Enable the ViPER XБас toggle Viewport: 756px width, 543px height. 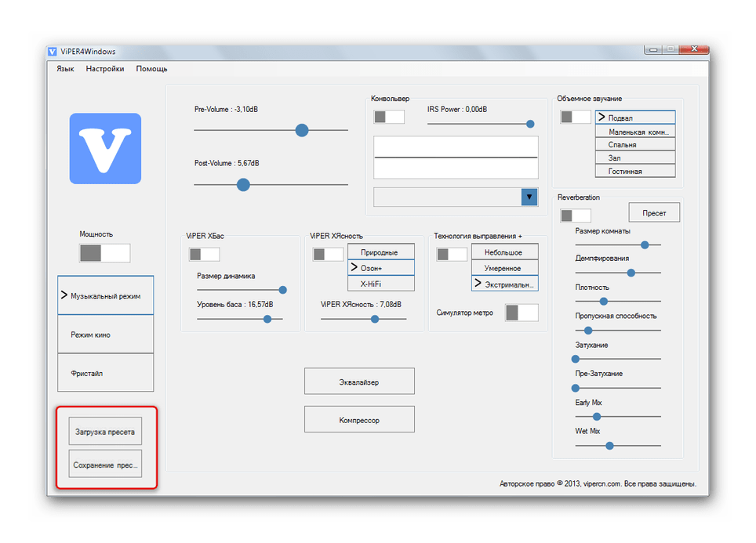coord(204,254)
